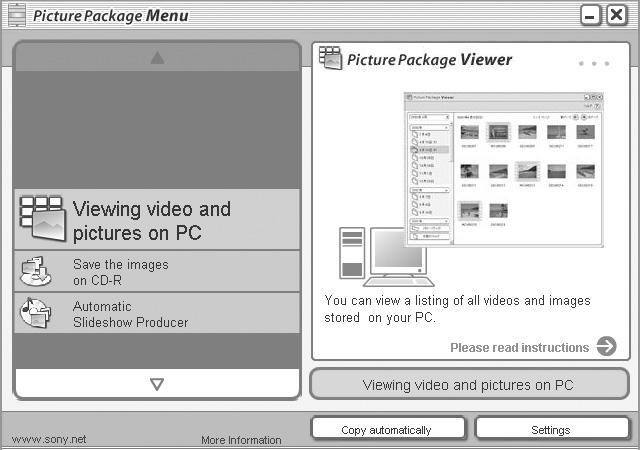Close the Picture Package Menu window

coord(617,16)
